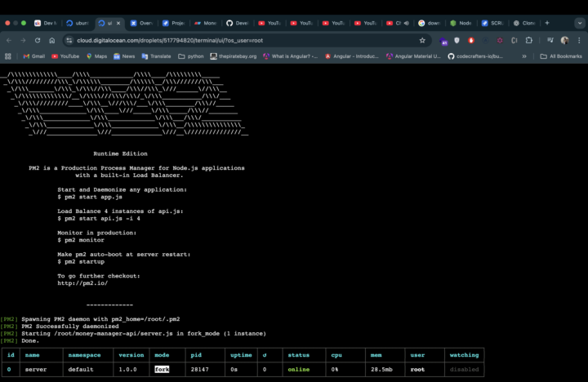Open the Maps bookmark
588x382 pixels.
click(96, 56)
